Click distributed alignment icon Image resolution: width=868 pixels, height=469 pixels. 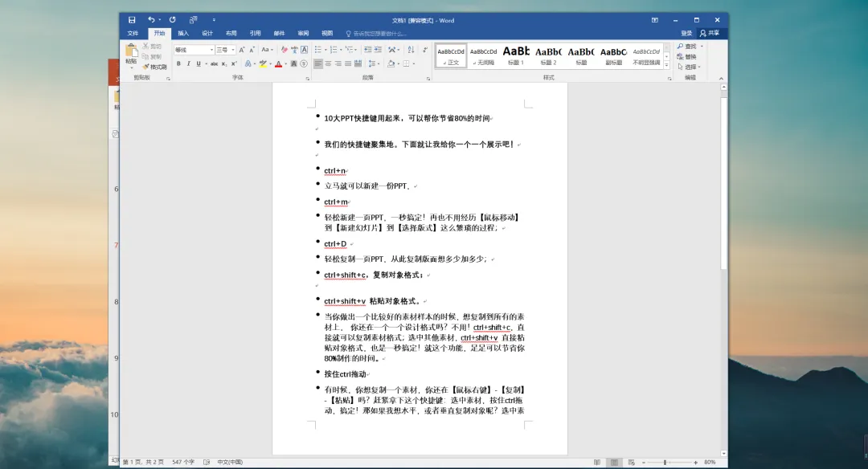(x=358, y=64)
